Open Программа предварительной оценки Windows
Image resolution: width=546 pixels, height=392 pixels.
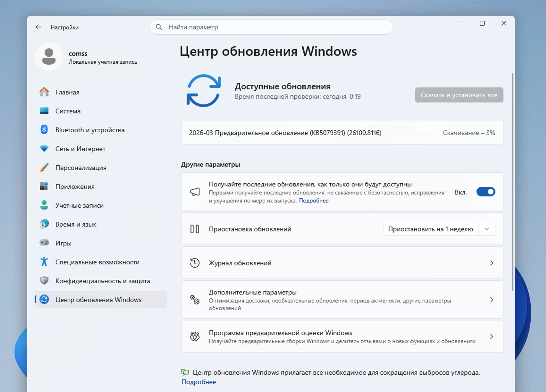tap(342, 336)
